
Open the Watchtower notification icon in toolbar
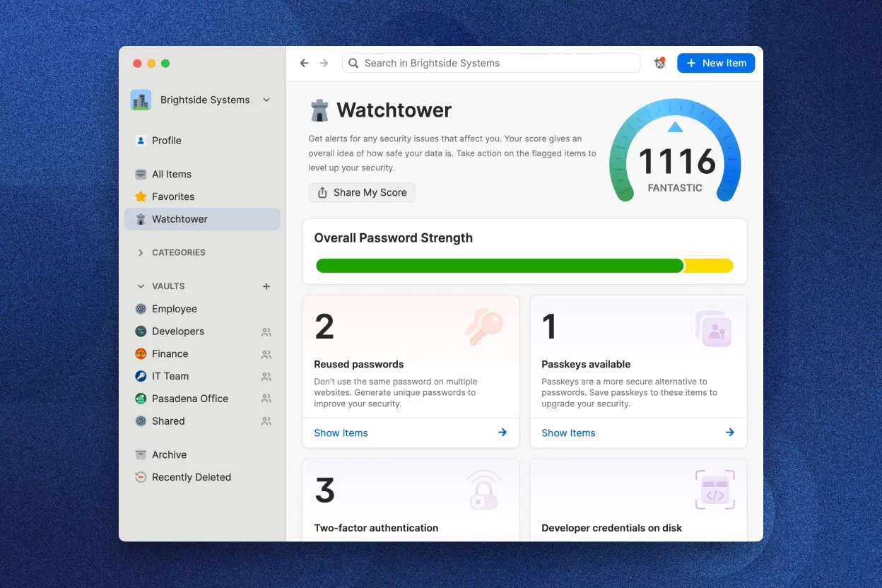[659, 63]
